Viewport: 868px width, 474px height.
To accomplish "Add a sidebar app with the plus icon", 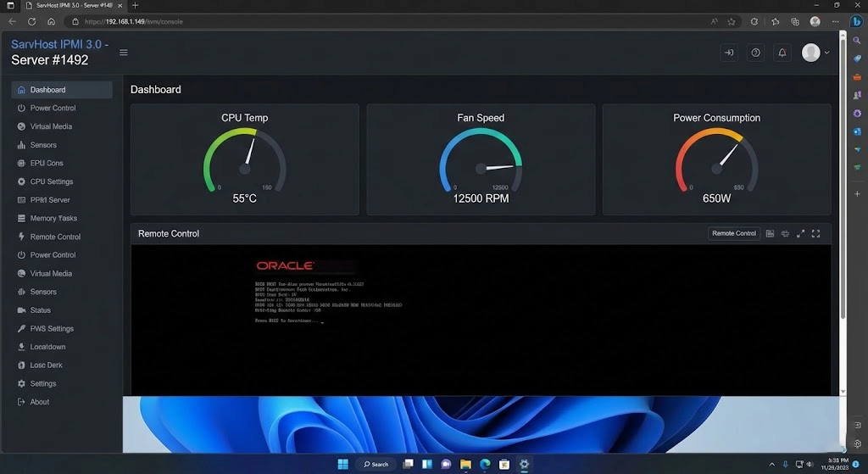I will tap(857, 194).
